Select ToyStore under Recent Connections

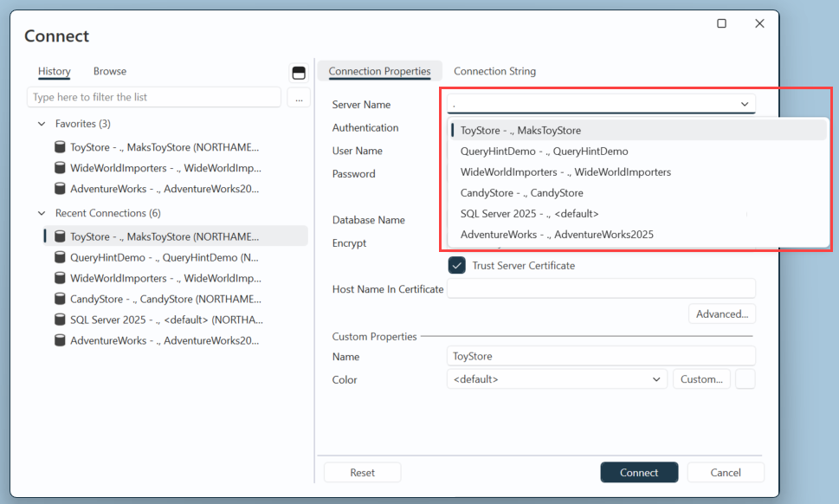pyautogui.click(x=176, y=236)
